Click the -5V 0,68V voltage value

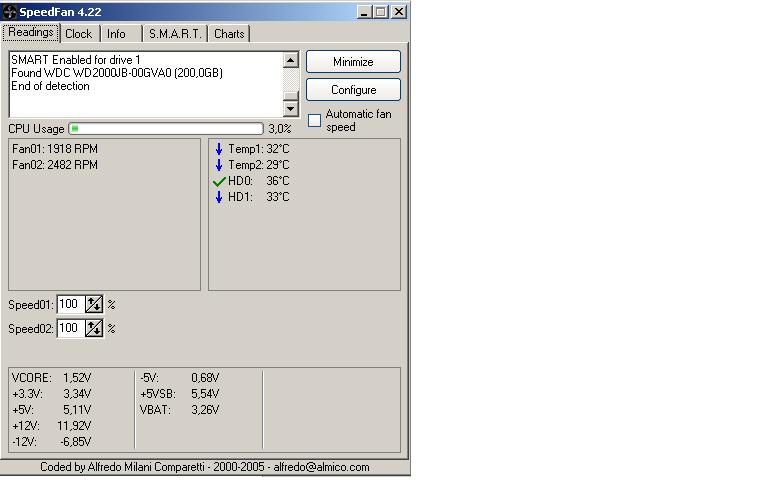point(205,378)
